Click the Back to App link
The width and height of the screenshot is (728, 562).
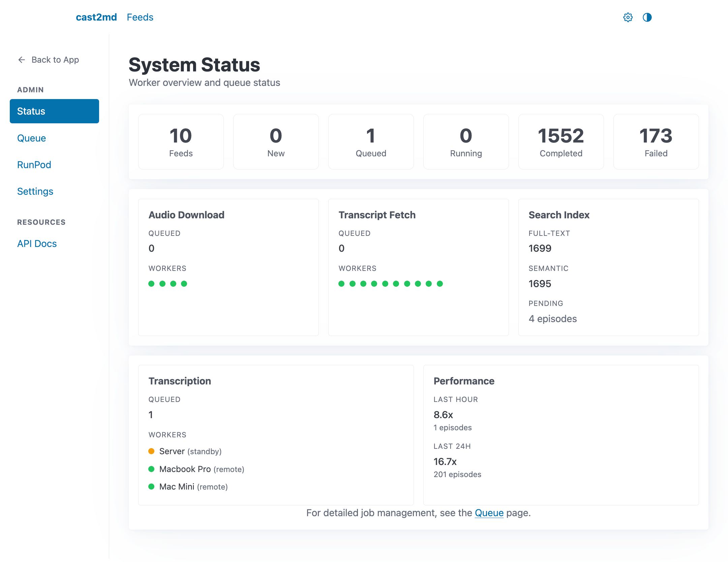pos(55,60)
